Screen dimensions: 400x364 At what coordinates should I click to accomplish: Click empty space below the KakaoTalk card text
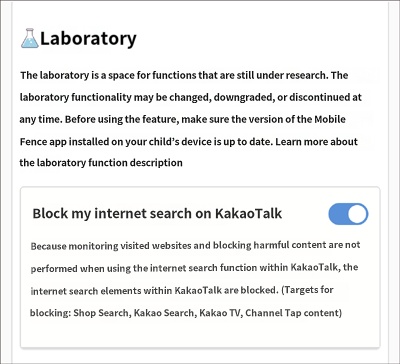[200, 333]
